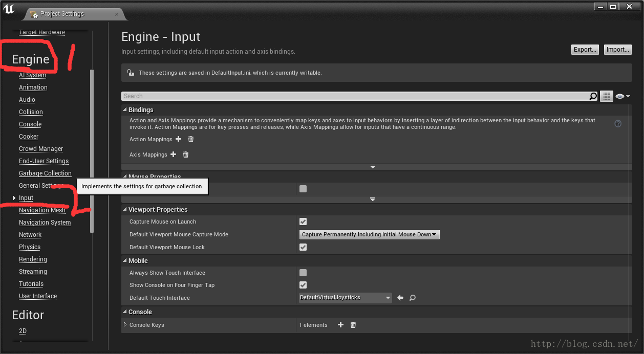Image resolution: width=644 pixels, height=354 pixels.
Task: Open Physics settings
Action: click(30, 247)
